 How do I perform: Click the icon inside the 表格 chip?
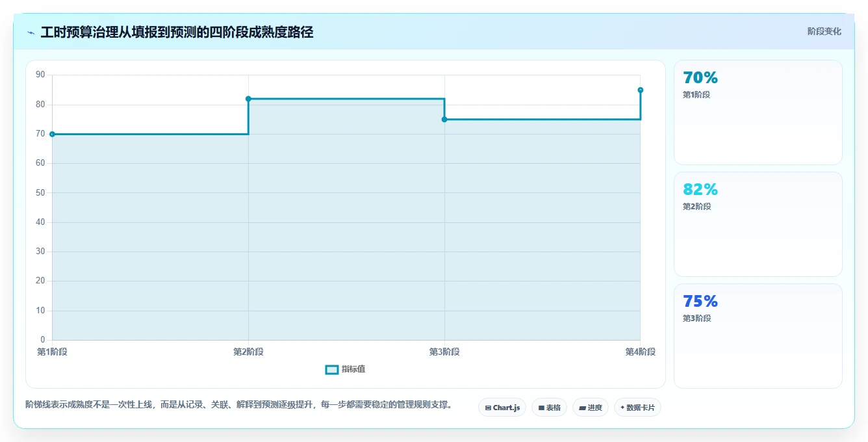pyautogui.click(x=541, y=408)
